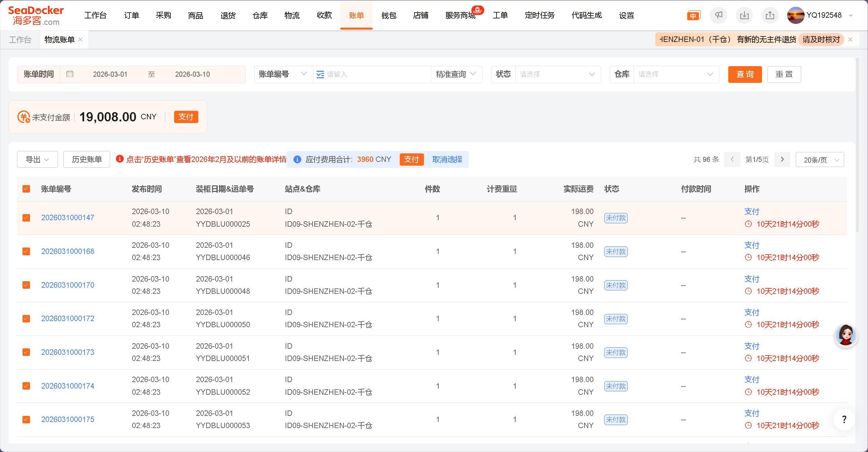Click the orange 查询 button
868x452 pixels.
(x=745, y=74)
